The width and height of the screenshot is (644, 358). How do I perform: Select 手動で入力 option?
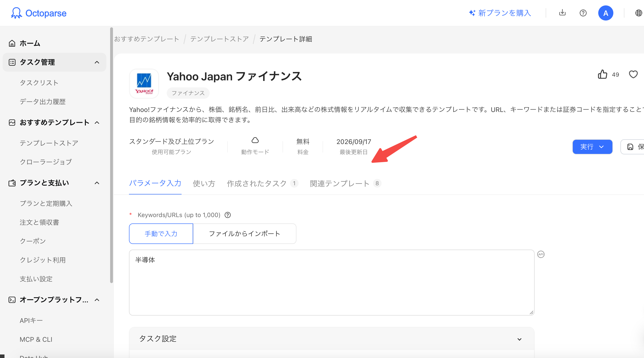[x=161, y=234]
